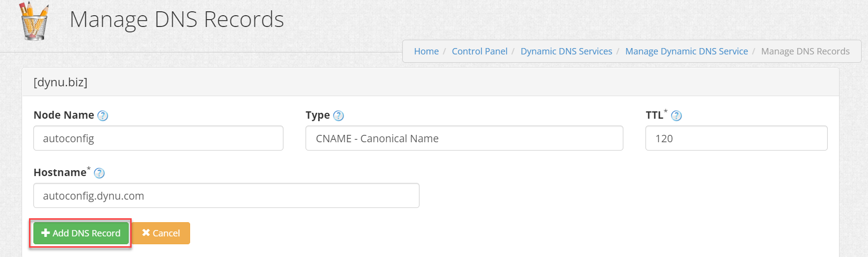This screenshot has width=868, height=257.
Task: Go to Home breadcrumb link
Action: pyautogui.click(x=426, y=51)
